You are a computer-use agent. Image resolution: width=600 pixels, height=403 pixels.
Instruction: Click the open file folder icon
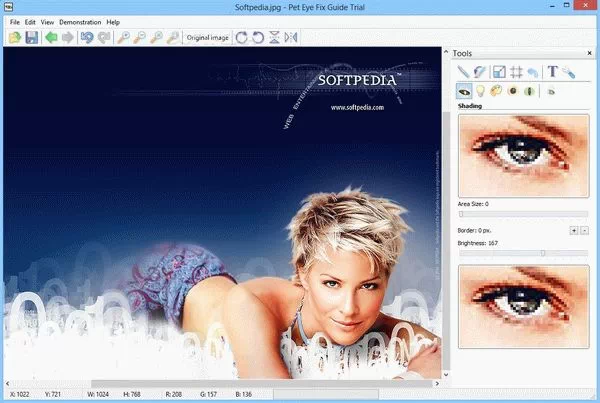pos(15,38)
